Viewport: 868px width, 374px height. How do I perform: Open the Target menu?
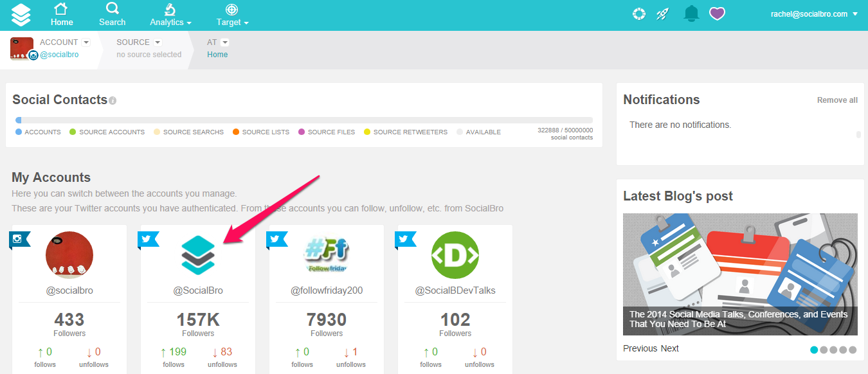[232, 15]
